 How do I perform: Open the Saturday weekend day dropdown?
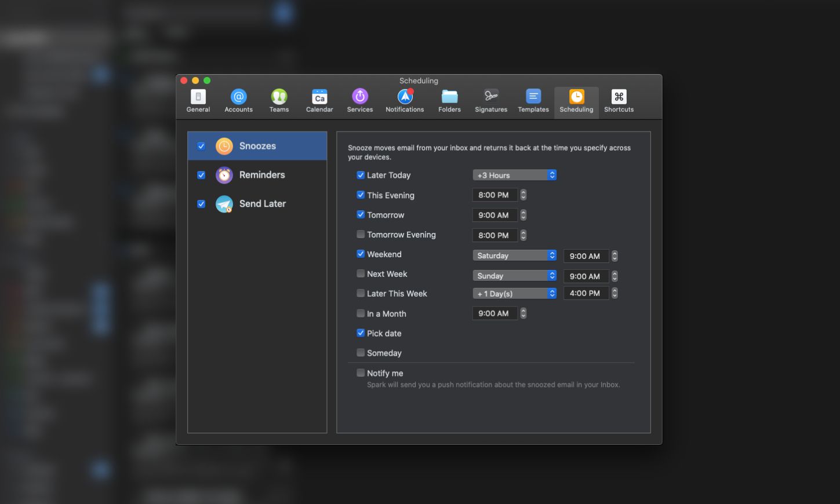tap(514, 255)
